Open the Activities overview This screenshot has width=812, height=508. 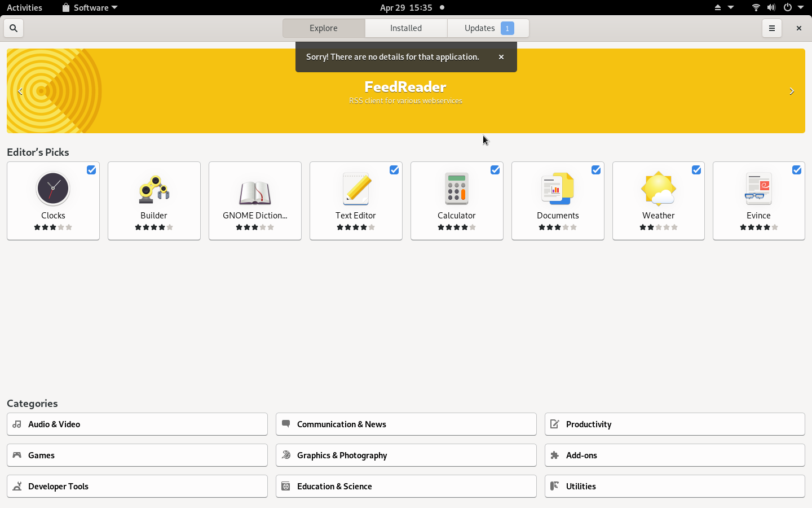tap(24, 7)
